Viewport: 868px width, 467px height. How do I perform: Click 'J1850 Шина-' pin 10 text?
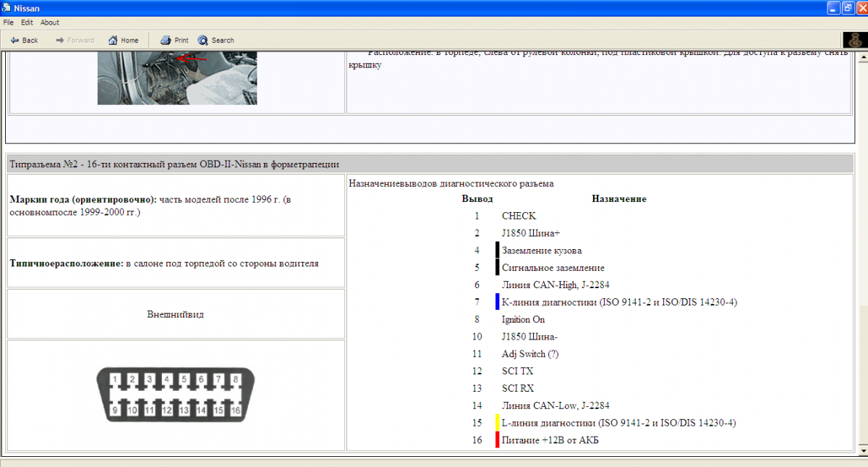pyautogui.click(x=529, y=337)
